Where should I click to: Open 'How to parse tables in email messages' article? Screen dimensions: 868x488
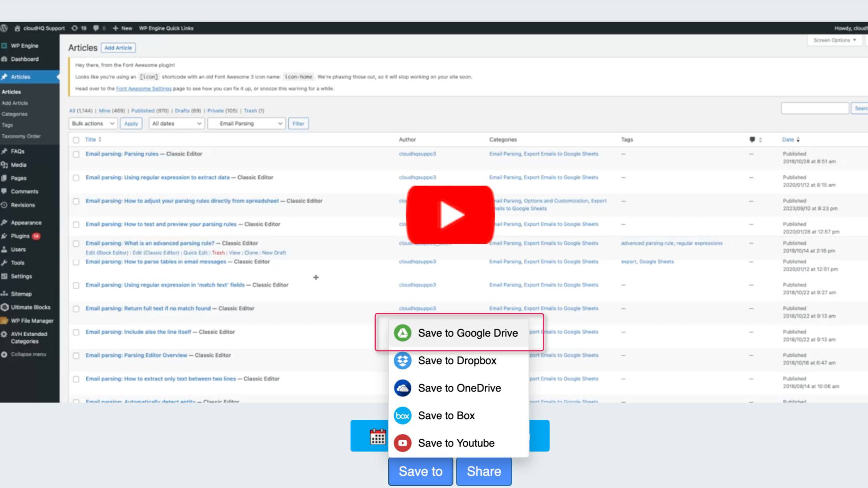pyautogui.click(x=156, y=262)
